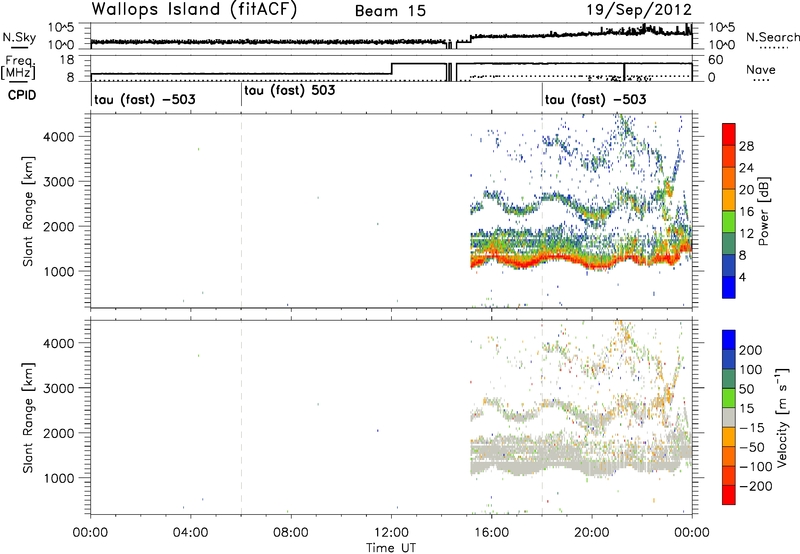Click the '200' velocity colorbar tick value
The width and height of the screenshot is (800, 554).
(x=751, y=350)
